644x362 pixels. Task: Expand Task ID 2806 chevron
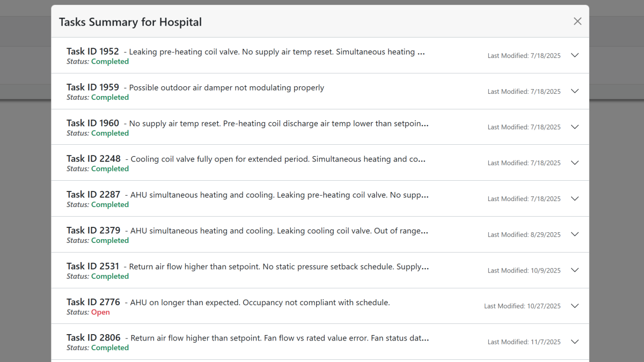click(x=575, y=342)
